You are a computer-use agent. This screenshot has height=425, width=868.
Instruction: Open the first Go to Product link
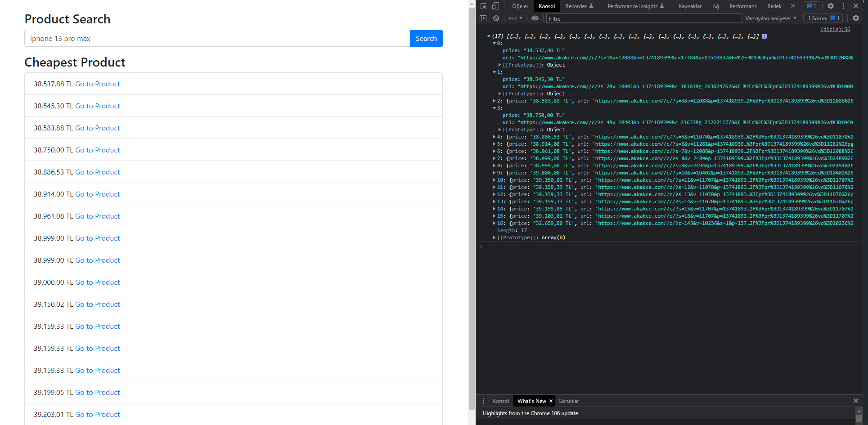pos(98,84)
